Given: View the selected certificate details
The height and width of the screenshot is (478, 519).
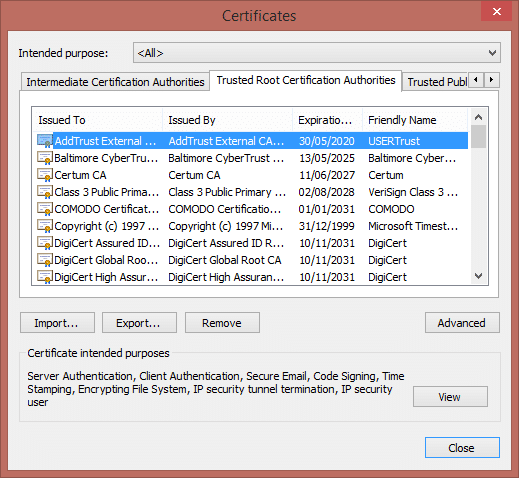Looking at the screenshot, I should point(450,397).
